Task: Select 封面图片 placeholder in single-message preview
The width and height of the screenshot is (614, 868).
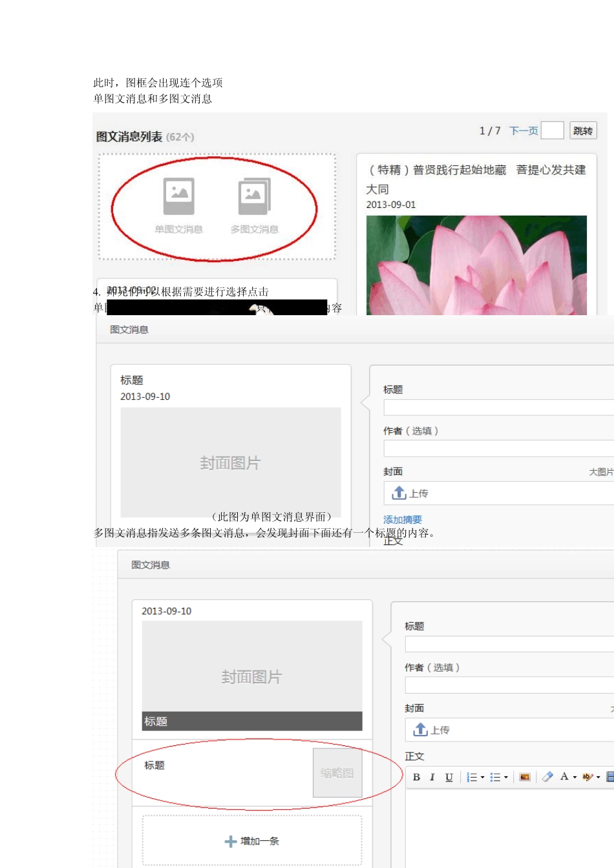Action: pyautogui.click(x=231, y=462)
